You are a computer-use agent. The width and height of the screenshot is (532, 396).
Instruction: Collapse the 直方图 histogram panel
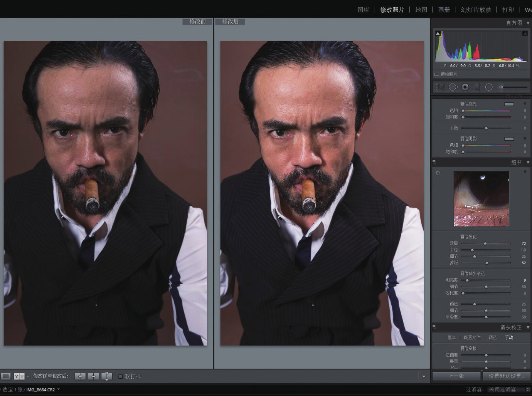tap(528, 23)
